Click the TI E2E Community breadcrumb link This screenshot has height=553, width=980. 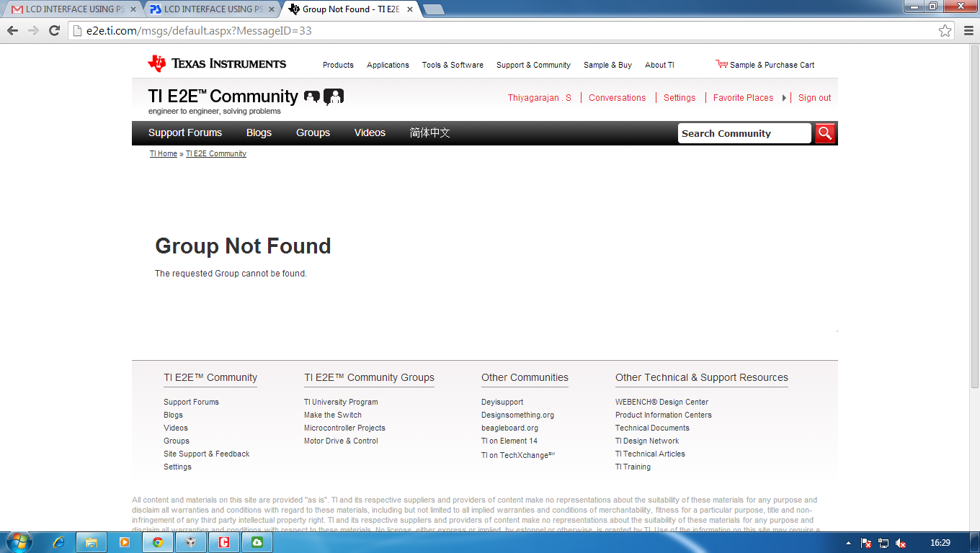(x=216, y=153)
